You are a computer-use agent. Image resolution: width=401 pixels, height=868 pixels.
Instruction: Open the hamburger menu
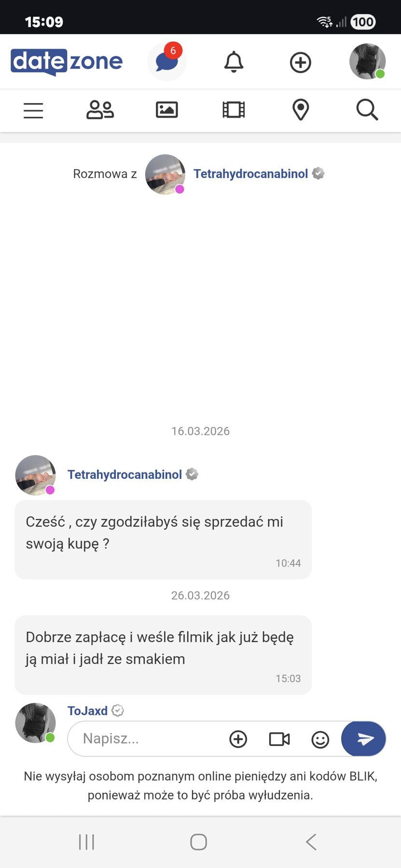[x=33, y=110]
